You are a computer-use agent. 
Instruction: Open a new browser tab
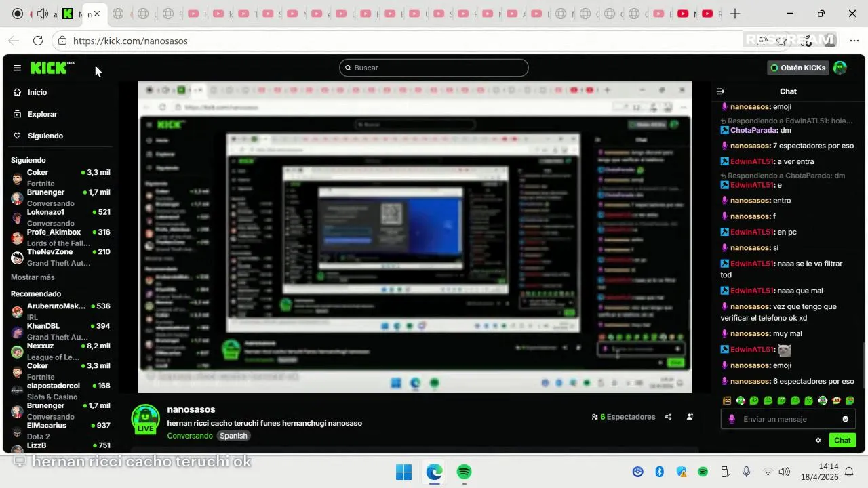tap(735, 14)
